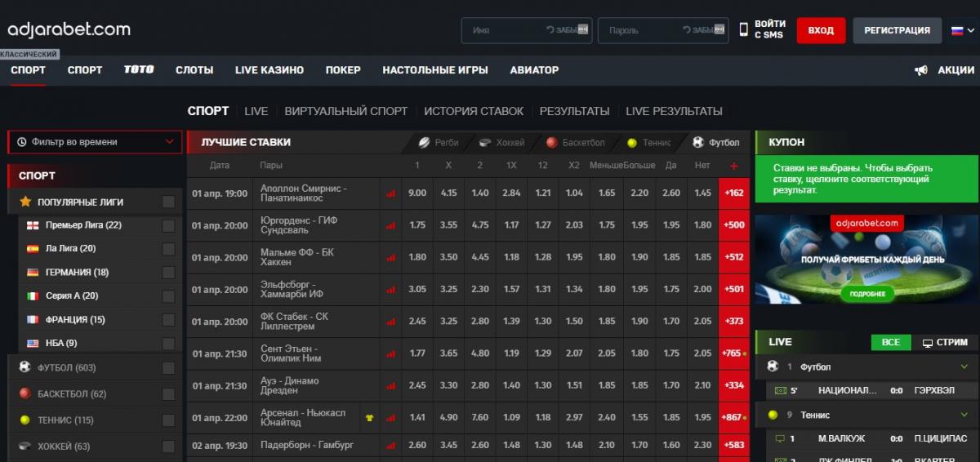Tick the Ла Лига (20) checkbox
This screenshot has width=980, height=462.
coord(168,249)
